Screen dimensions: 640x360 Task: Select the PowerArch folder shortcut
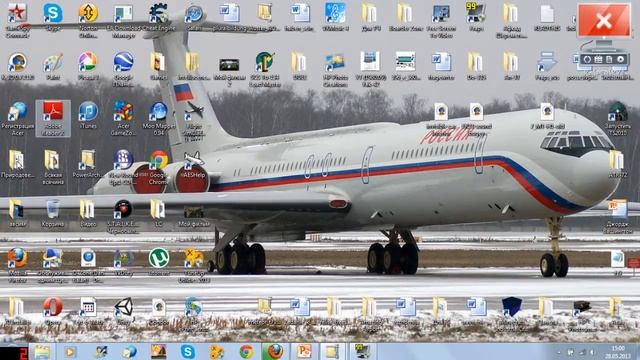(88, 164)
